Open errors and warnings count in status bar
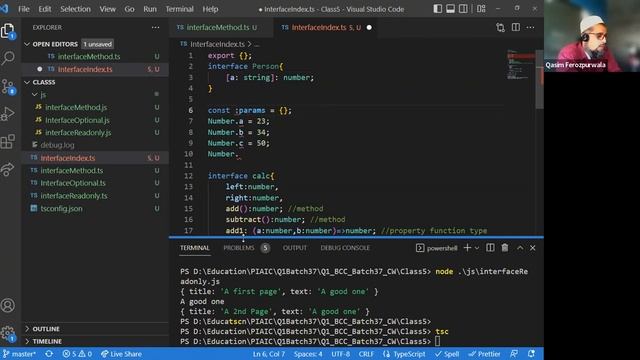Image resolution: width=640 pixels, height=360 pixels. point(77,354)
